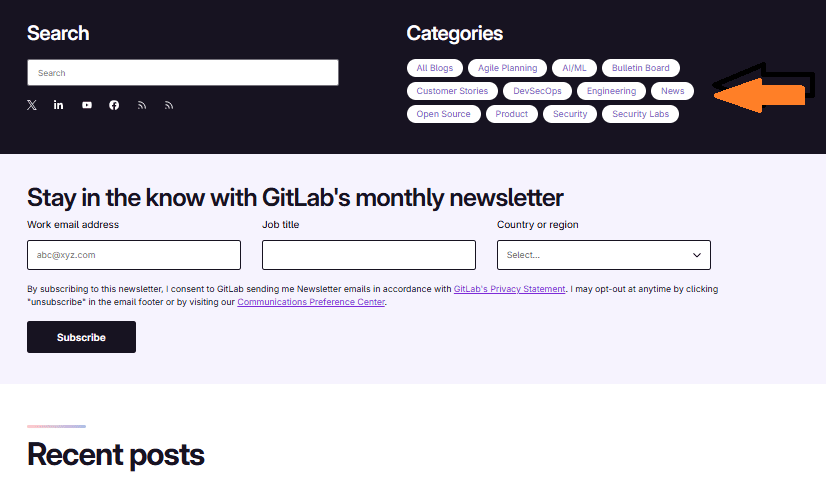Choose the AI/ML category pill
The height and width of the screenshot is (483, 826).
574,68
